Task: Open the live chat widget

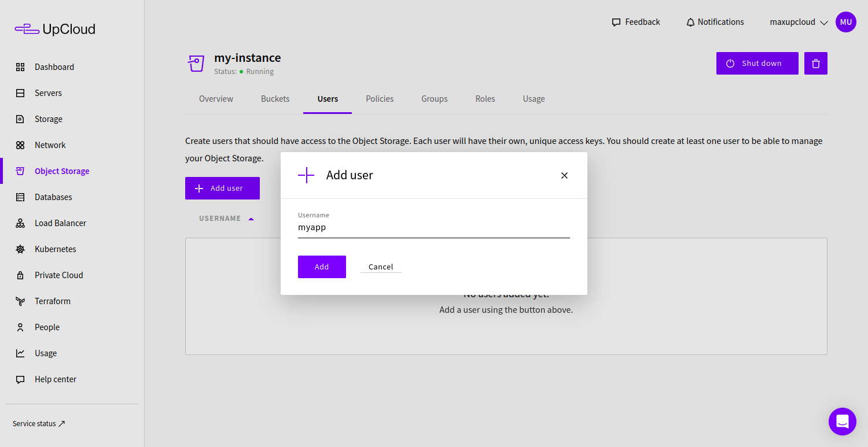Action: pyautogui.click(x=843, y=422)
